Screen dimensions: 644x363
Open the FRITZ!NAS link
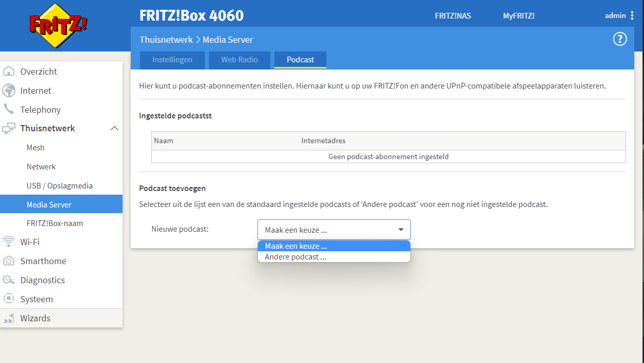453,16
